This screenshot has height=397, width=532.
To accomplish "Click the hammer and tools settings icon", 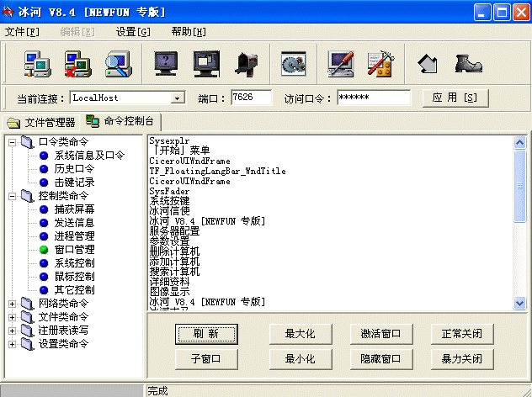I will 381,64.
